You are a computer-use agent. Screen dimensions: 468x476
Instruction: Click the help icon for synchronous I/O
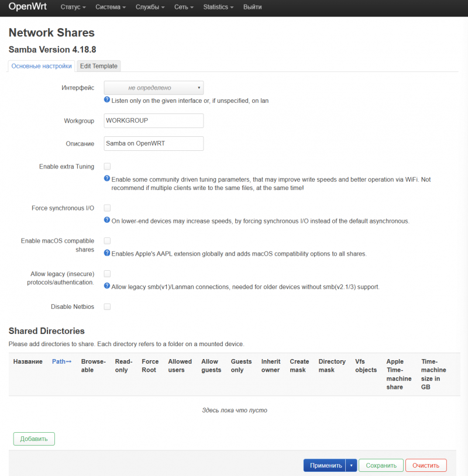click(107, 220)
